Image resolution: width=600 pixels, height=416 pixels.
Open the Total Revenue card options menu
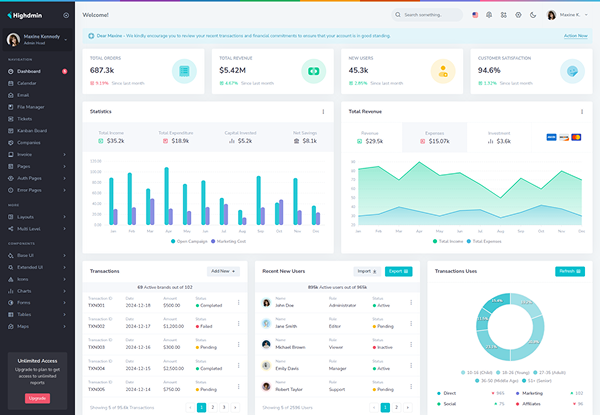point(582,112)
